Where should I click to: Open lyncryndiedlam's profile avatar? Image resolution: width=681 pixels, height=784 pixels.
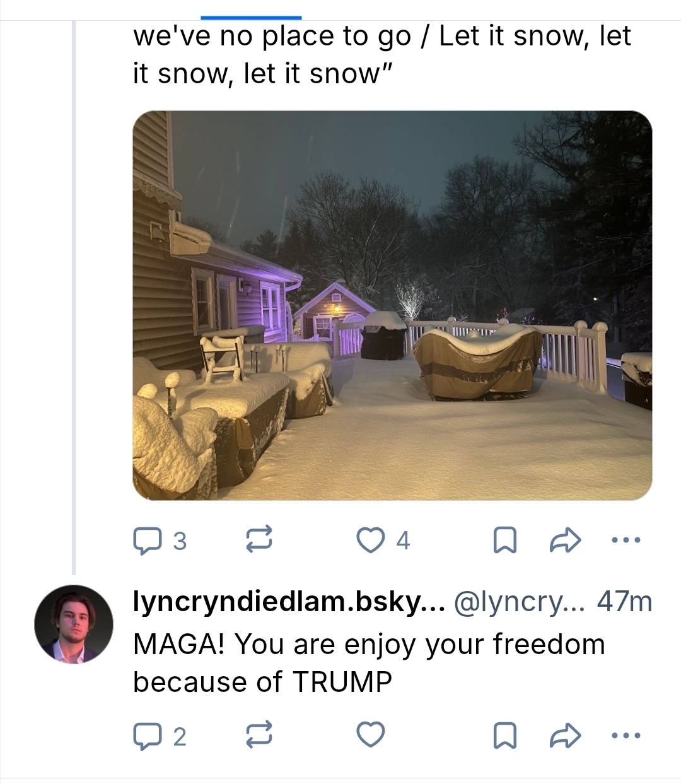click(x=74, y=624)
